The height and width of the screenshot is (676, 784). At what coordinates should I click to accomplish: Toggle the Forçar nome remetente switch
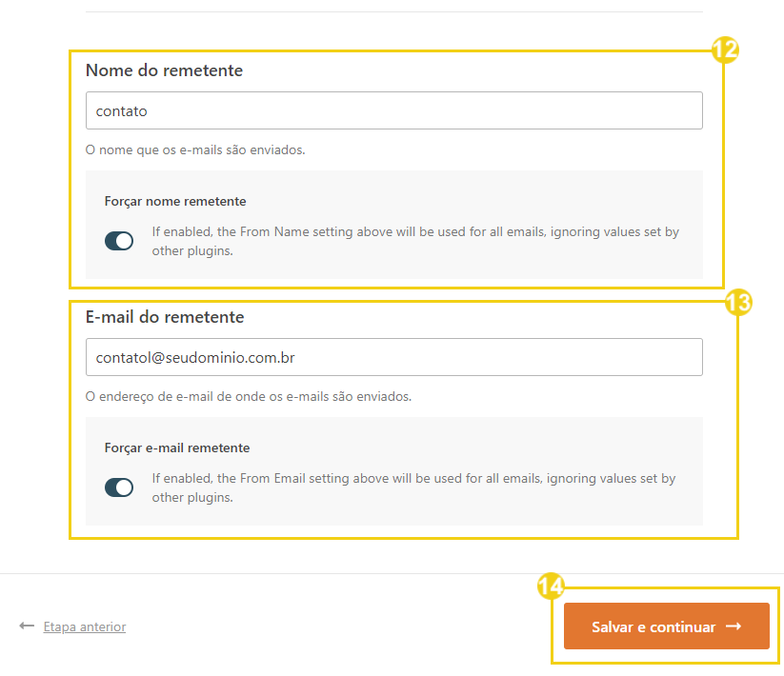[x=119, y=241]
